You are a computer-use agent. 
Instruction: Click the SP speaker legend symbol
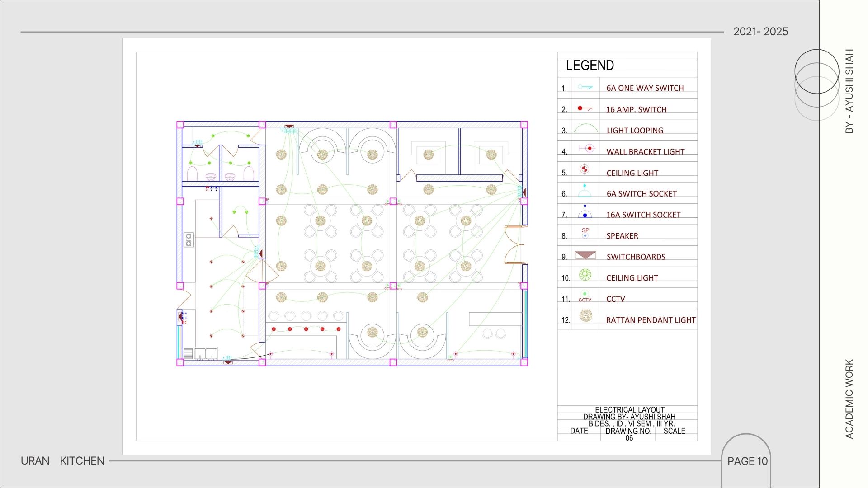tap(585, 233)
